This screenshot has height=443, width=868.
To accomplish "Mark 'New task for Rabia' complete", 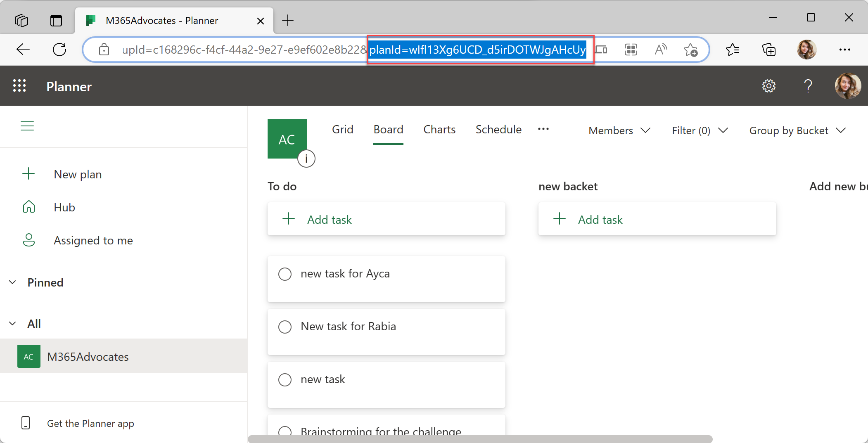I will (285, 327).
